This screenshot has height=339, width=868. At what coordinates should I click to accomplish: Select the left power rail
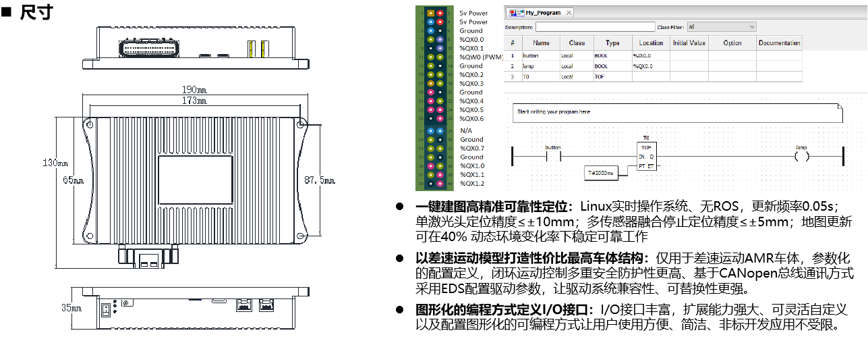[513, 157]
